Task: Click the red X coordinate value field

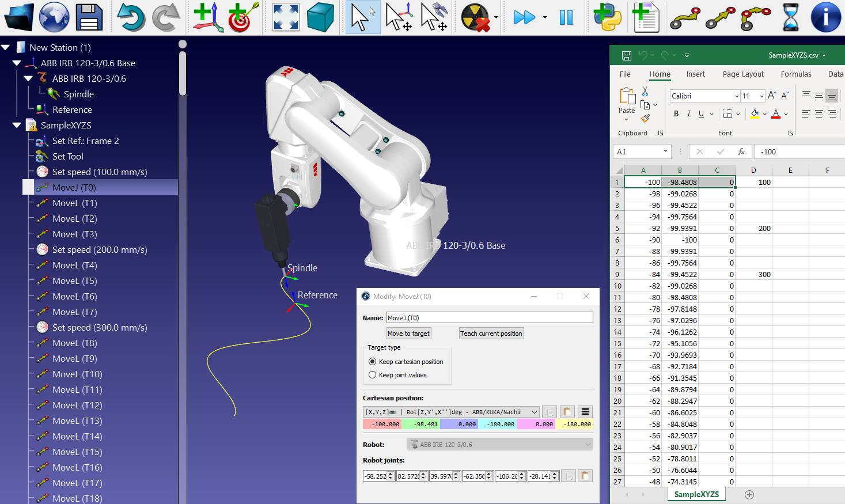Action: tap(382, 425)
